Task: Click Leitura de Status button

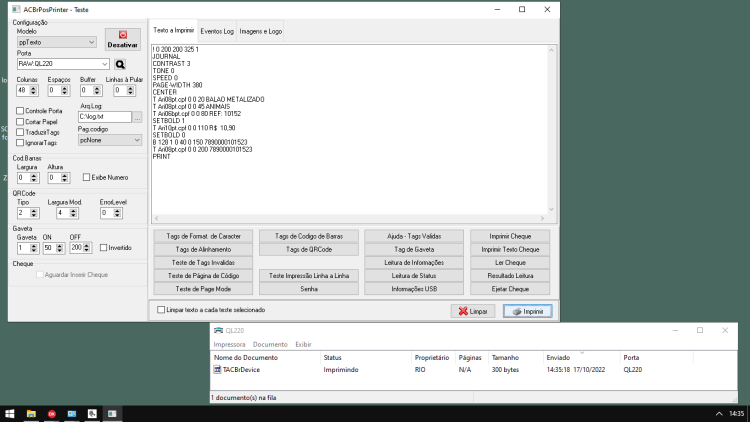Action: point(414,276)
